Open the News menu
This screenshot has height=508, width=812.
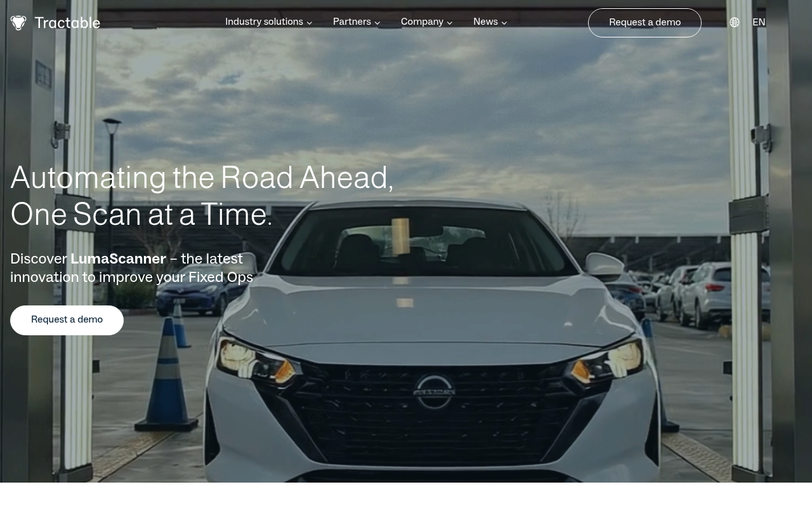click(485, 22)
